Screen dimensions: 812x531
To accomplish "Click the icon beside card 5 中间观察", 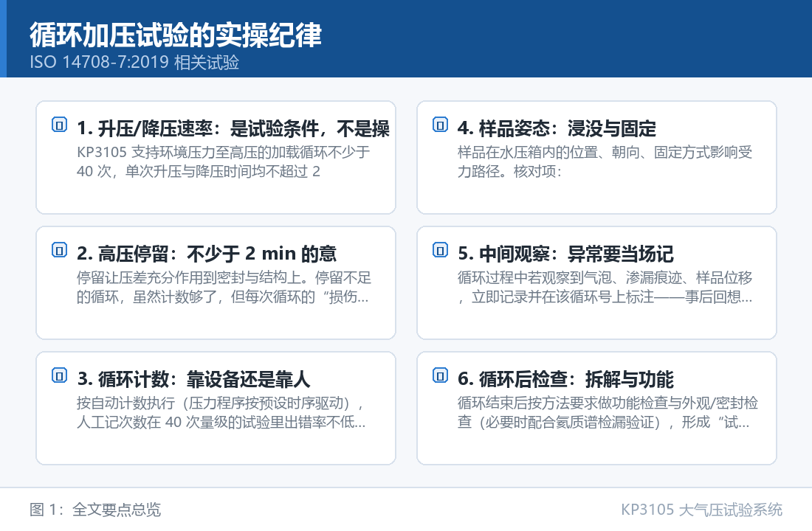I will [x=440, y=250].
